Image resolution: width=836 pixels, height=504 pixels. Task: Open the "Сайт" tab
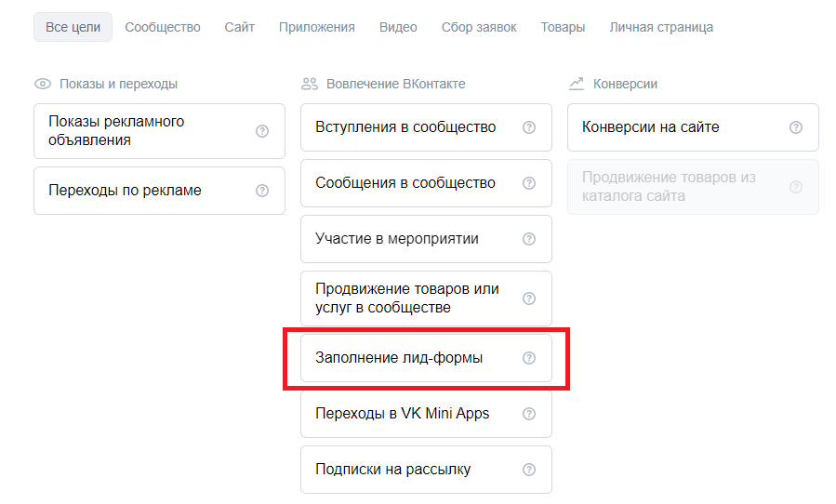(240, 27)
